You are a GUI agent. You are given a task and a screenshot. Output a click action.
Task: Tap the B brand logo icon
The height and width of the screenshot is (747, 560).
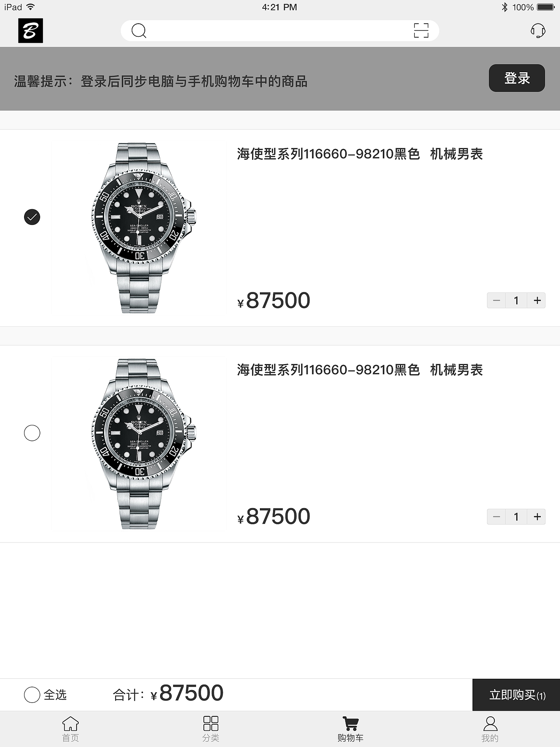31,31
